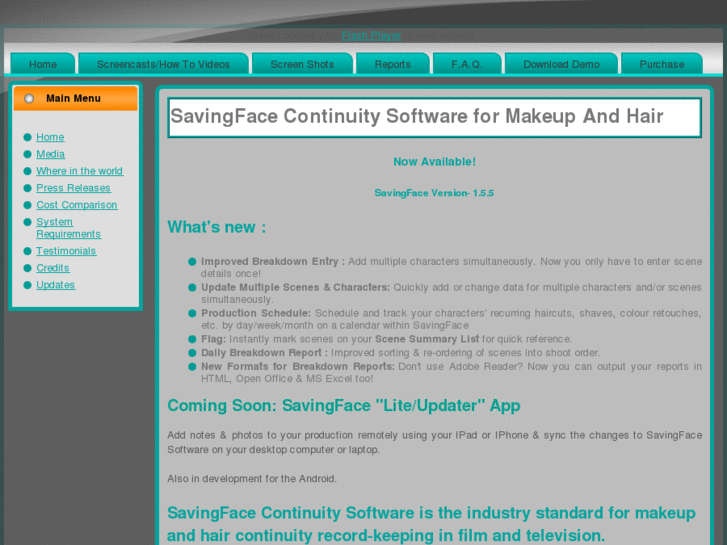The image size is (727, 545).
Task: Click the SavingFace Continuity Software page title
Action: (x=417, y=116)
